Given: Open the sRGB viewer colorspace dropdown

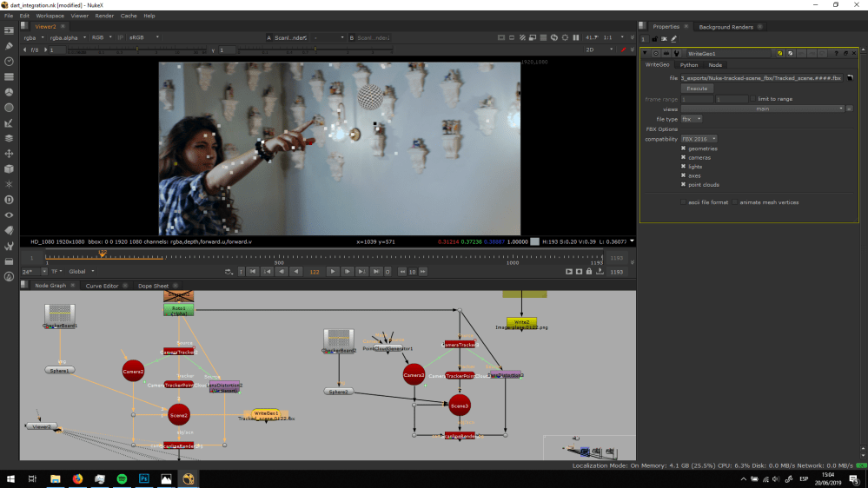Looking at the screenshot, I should [144, 37].
